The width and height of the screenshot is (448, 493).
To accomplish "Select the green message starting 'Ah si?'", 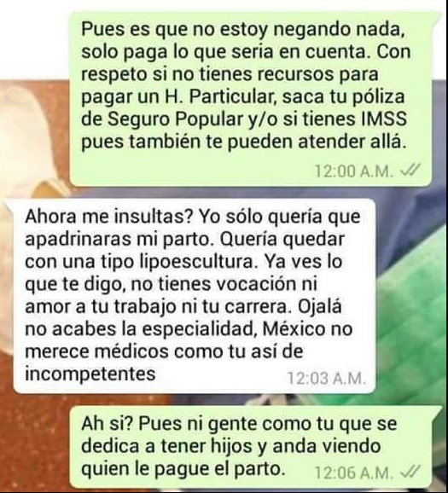I will coord(251,447).
